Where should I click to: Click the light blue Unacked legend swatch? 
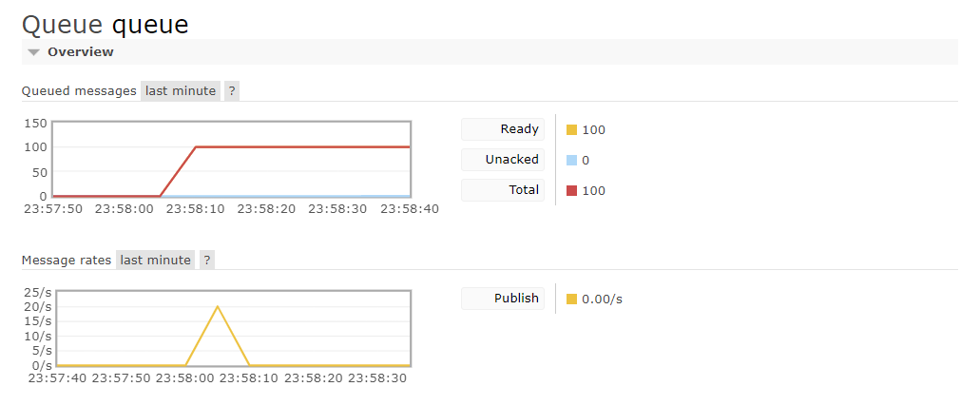click(571, 161)
